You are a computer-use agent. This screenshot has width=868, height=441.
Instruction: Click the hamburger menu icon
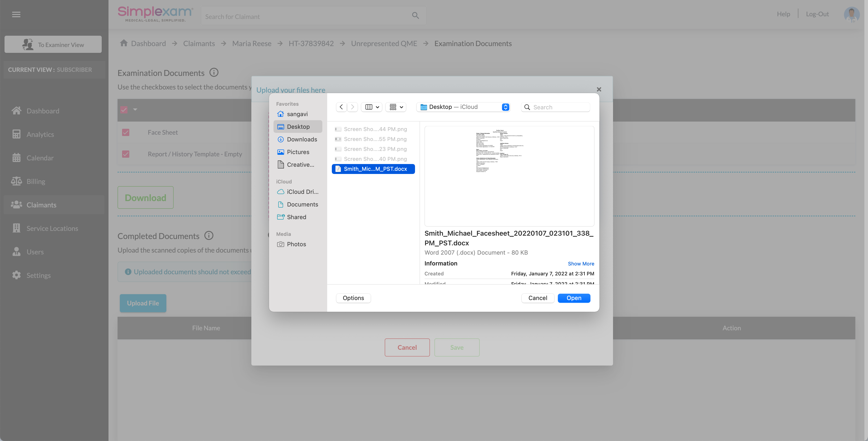(x=16, y=14)
